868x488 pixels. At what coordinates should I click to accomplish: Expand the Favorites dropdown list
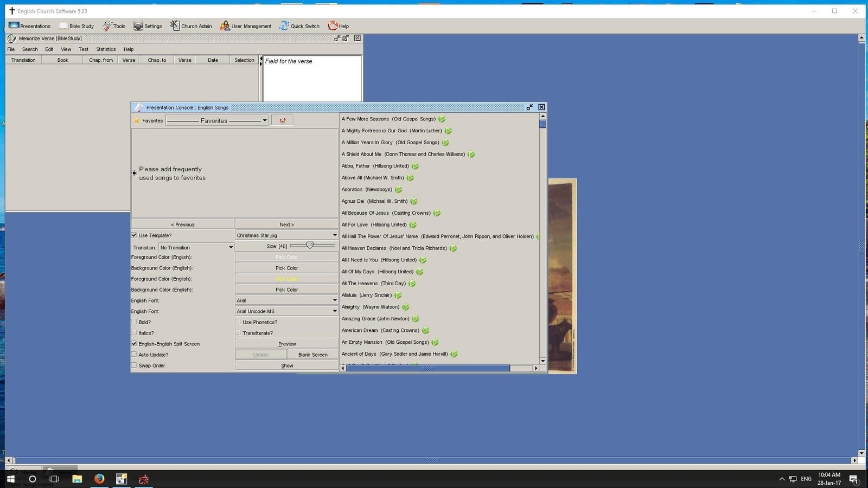(x=217, y=120)
